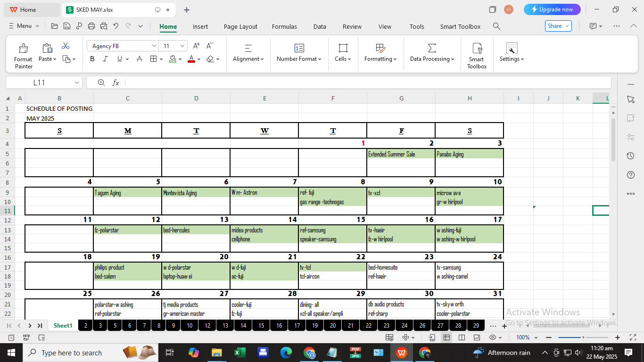Select the Format Painter tool
The width and height of the screenshot is (644, 362).
[23, 57]
